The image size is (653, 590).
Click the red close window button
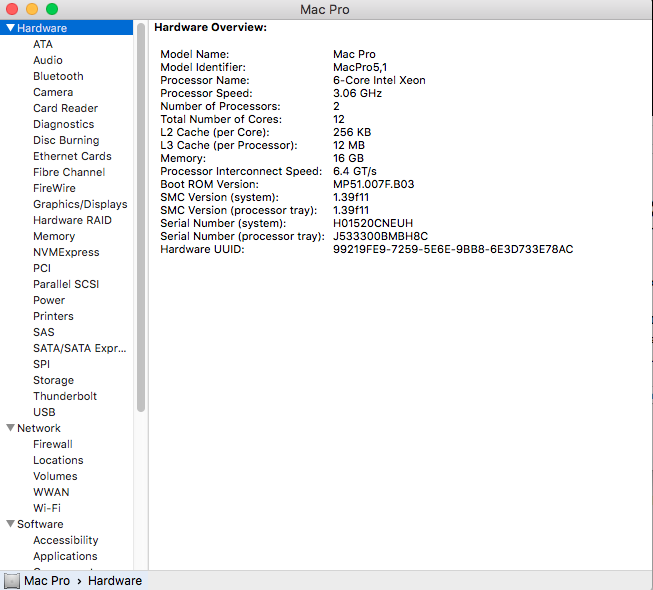pos(12,9)
